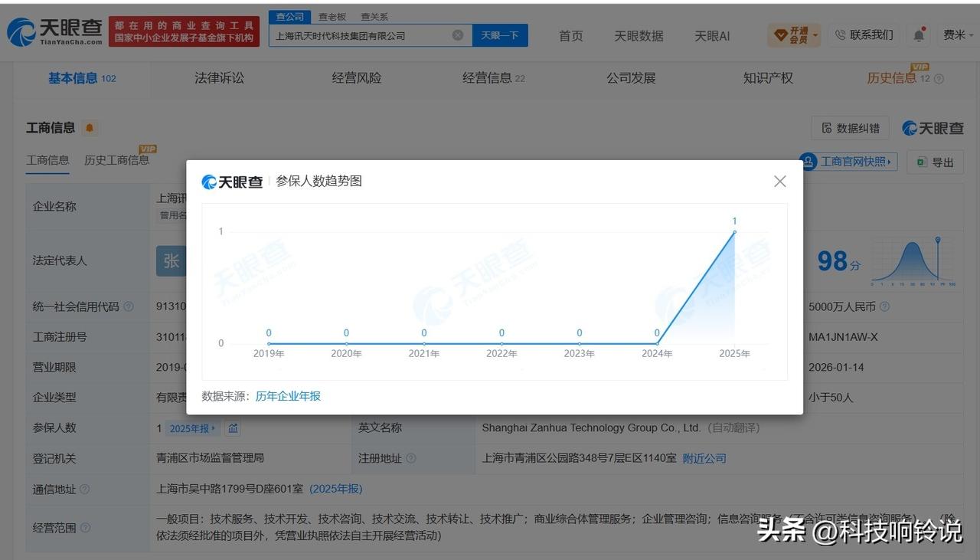
Task: Open the 基本信息 section tab
Action: coord(82,78)
